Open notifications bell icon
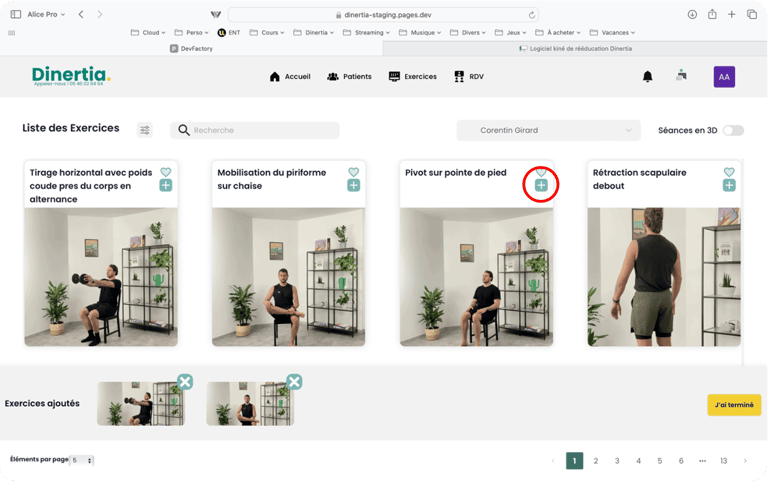 click(x=648, y=76)
